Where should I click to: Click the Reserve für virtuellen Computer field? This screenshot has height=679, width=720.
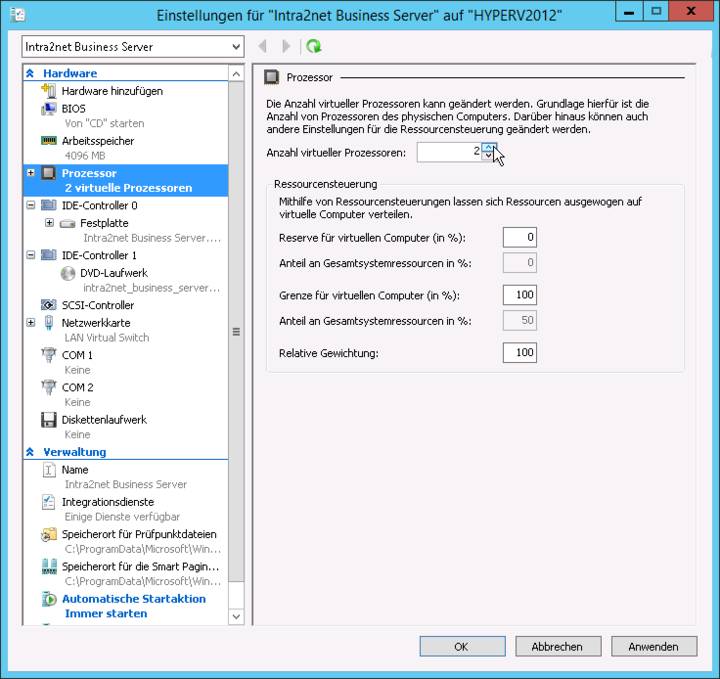tap(520, 237)
